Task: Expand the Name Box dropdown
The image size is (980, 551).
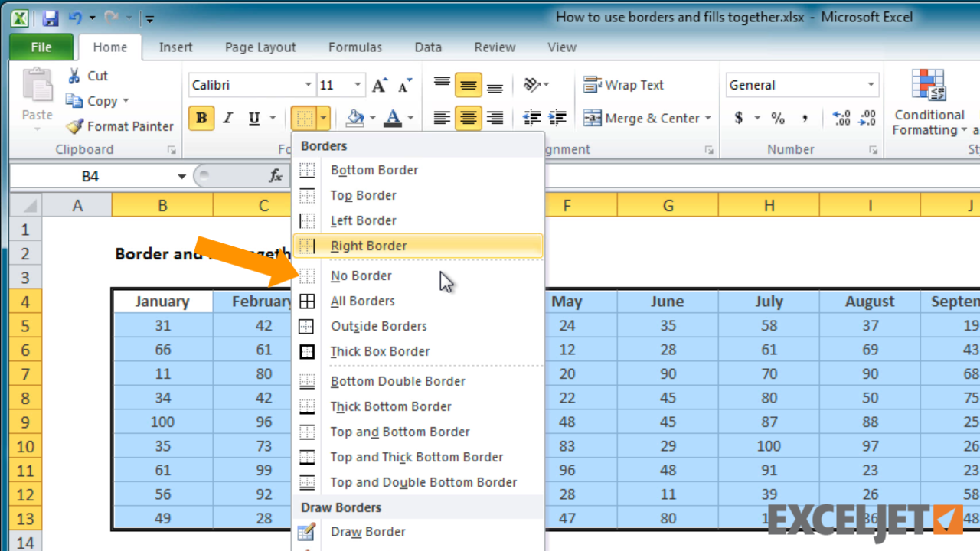Action: coord(181,176)
